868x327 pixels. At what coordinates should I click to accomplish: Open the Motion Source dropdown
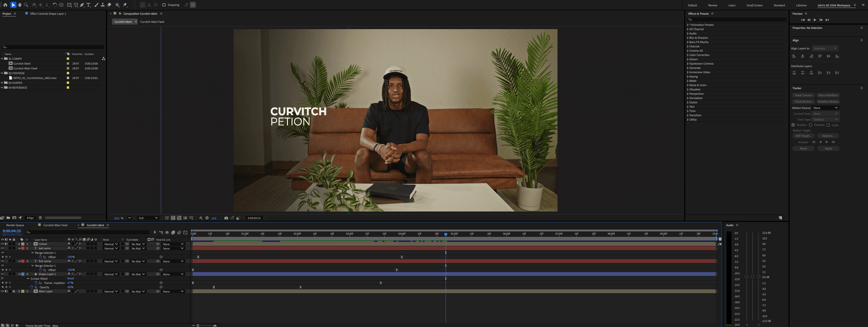825,108
